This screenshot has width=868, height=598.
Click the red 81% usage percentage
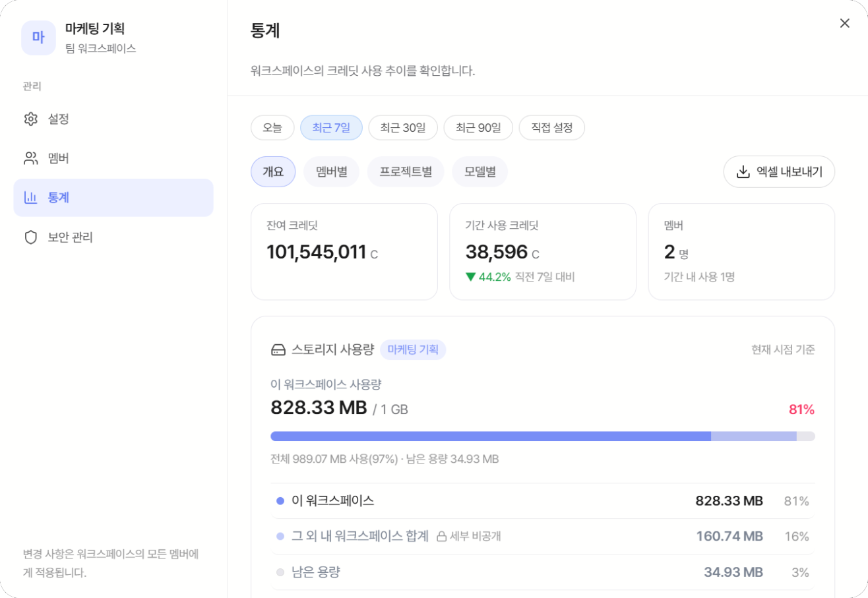point(802,409)
